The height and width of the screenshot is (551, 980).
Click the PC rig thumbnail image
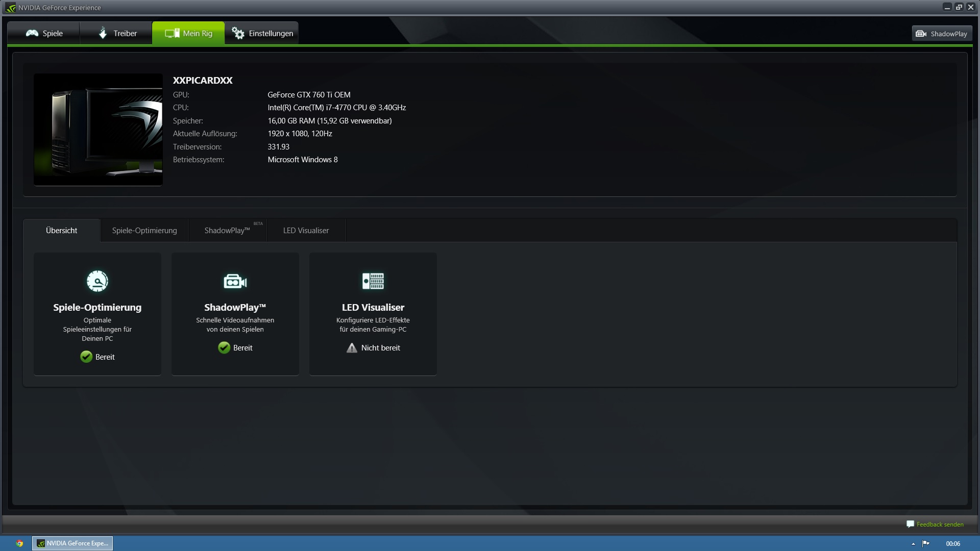[98, 130]
